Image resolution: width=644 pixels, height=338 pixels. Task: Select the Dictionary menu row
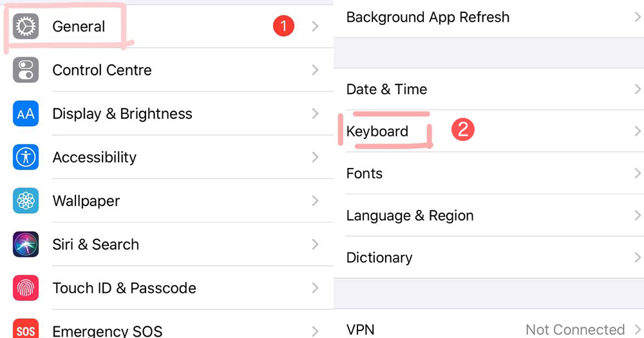click(x=379, y=258)
